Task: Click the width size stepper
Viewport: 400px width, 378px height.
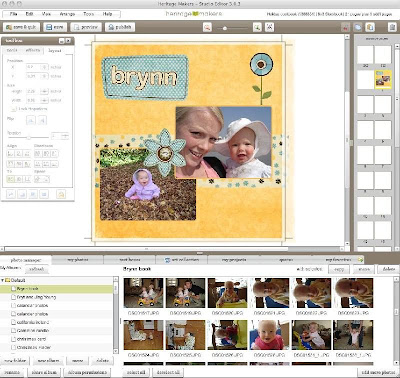Action: 44,100
